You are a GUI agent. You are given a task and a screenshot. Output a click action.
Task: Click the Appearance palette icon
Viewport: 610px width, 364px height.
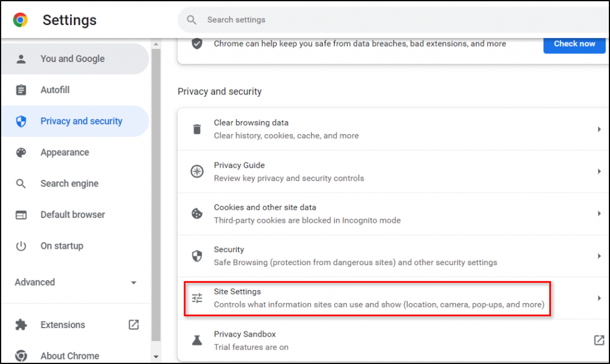click(x=21, y=152)
